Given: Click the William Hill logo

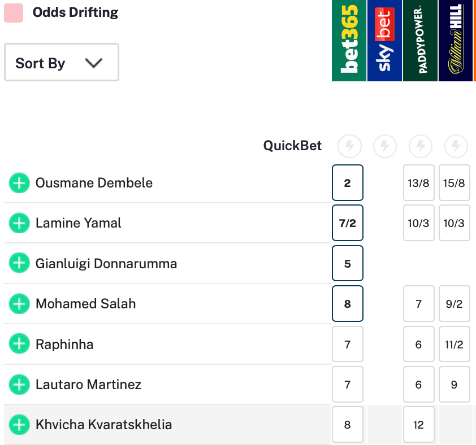Looking at the screenshot, I should pos(456,40).
